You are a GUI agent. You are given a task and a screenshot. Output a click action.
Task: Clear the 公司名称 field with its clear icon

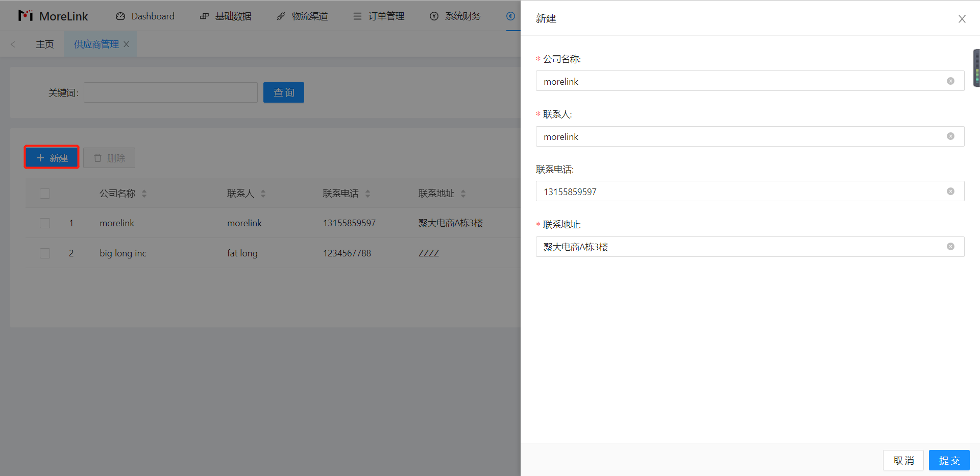tap(950, 81)
